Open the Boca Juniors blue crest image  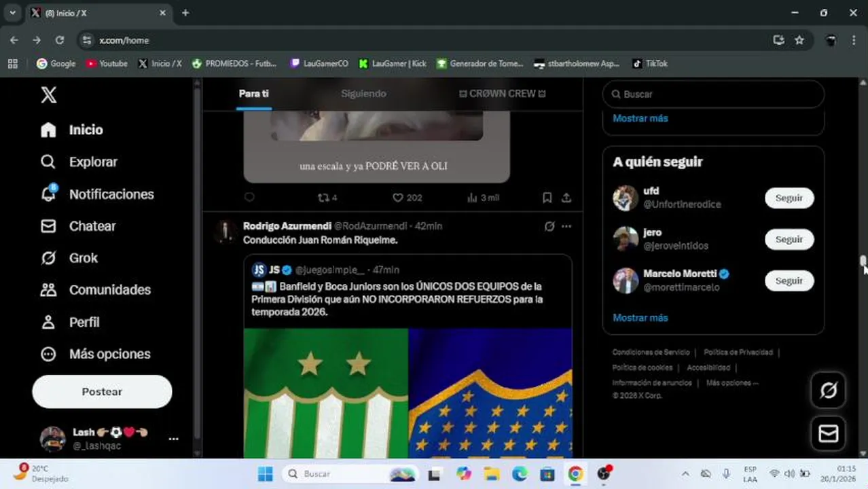coord(490,393)
